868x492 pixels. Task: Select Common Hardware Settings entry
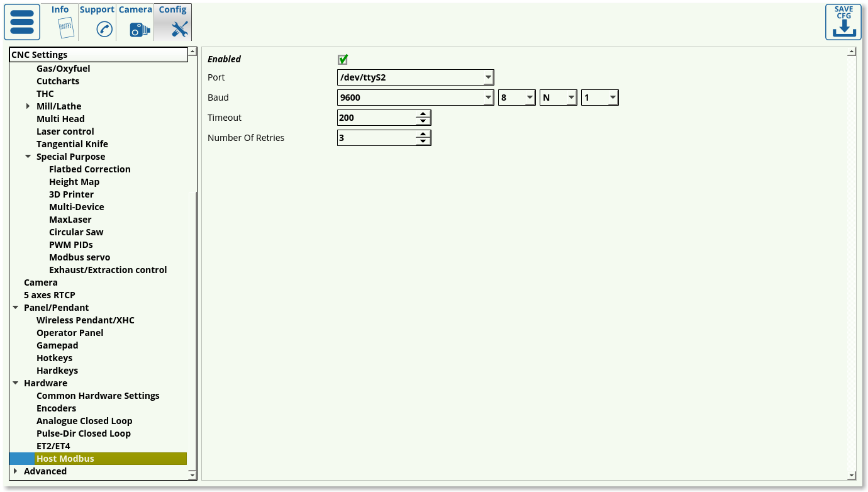[x=97, y=396]
